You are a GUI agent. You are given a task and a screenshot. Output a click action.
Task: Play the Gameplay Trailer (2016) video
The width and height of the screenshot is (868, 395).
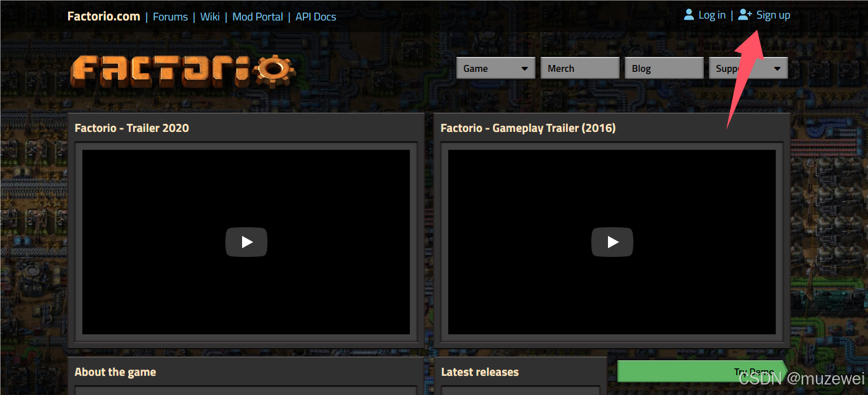[x=612, y=242]
